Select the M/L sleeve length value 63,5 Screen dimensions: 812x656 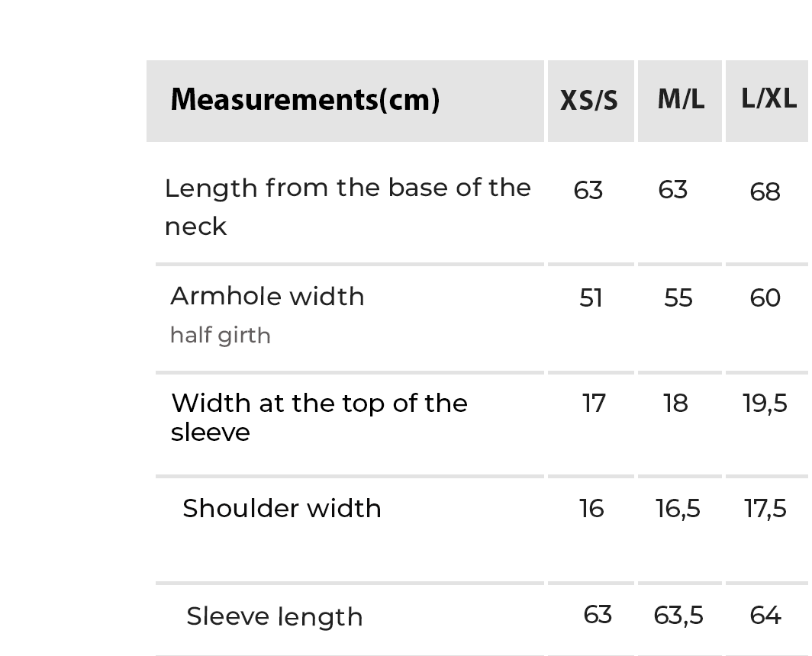coord(678,615)
